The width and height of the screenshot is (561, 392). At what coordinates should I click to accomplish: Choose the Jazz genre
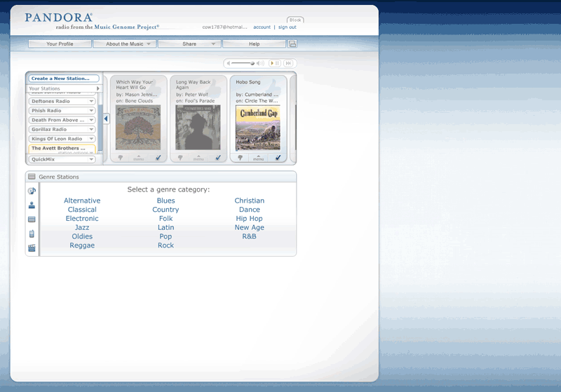(82, 227)
